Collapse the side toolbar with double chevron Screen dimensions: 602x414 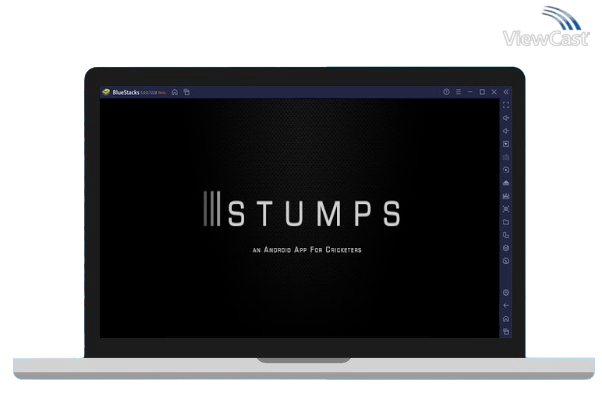pyautogui.click(x=506, y=92)
